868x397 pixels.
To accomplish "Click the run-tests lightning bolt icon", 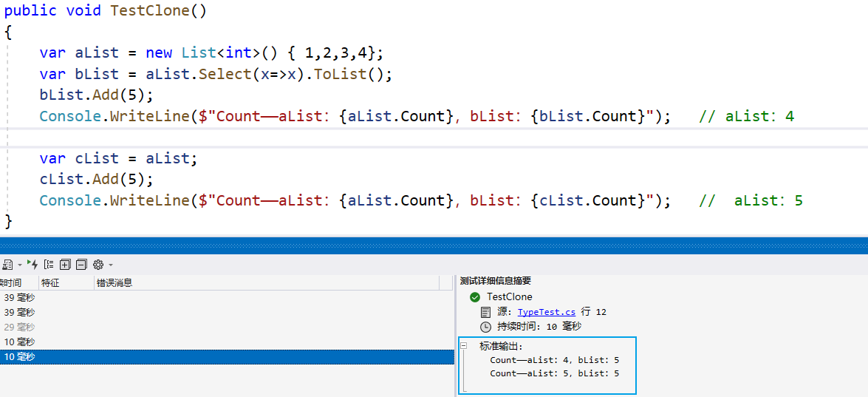I will [33, 264].
